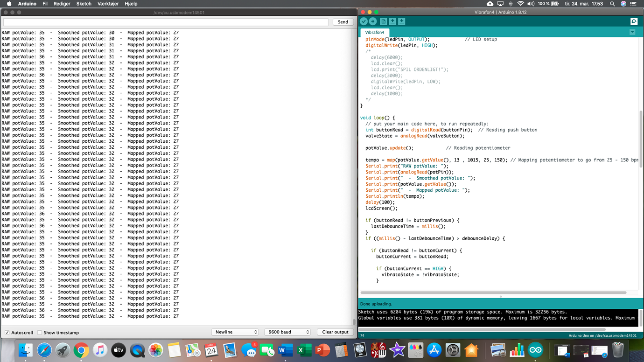Open the 9600 baud rate dropdown
Screen dimensions: 644x362
click(288, 332)
